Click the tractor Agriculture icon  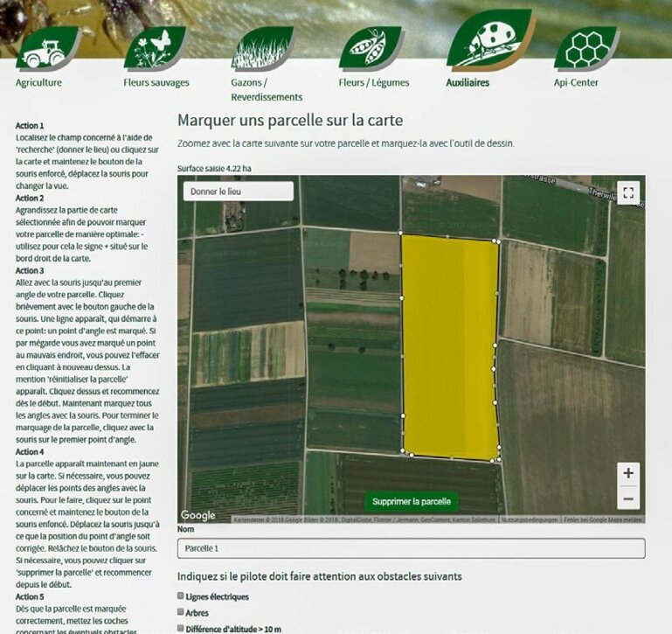point(47,48)
